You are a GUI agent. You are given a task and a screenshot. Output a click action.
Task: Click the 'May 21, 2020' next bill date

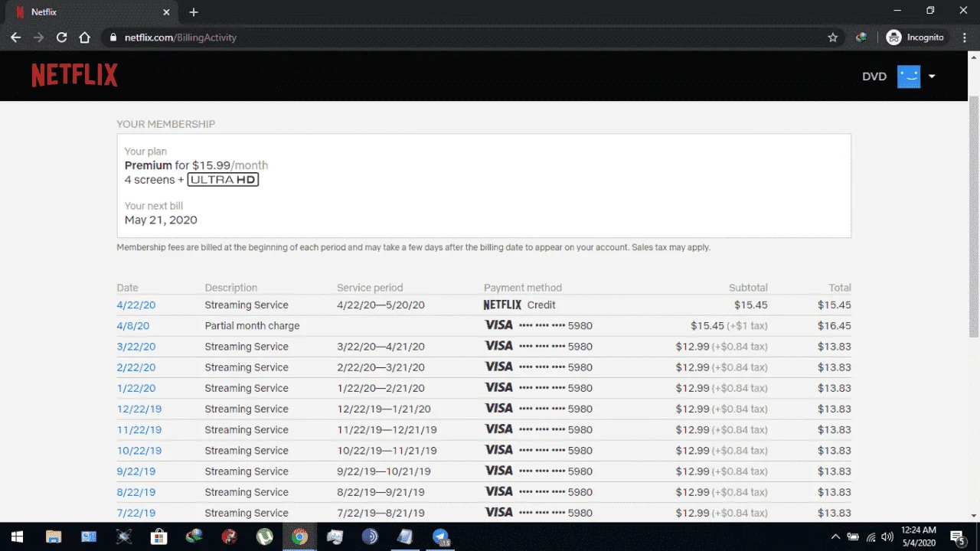click(x=161, y=220)
